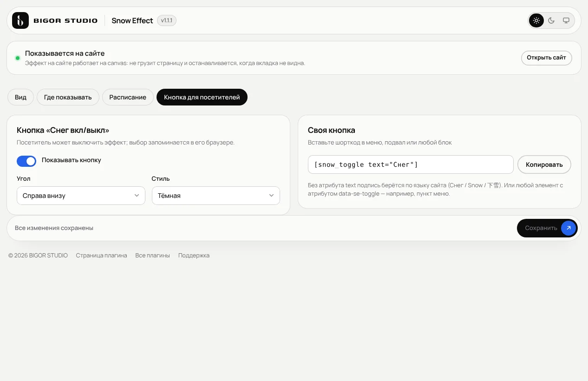This screenshot has height=381, width=588.
Task: Switch to light theme sun icon
Action: click(x=536, y=20)
